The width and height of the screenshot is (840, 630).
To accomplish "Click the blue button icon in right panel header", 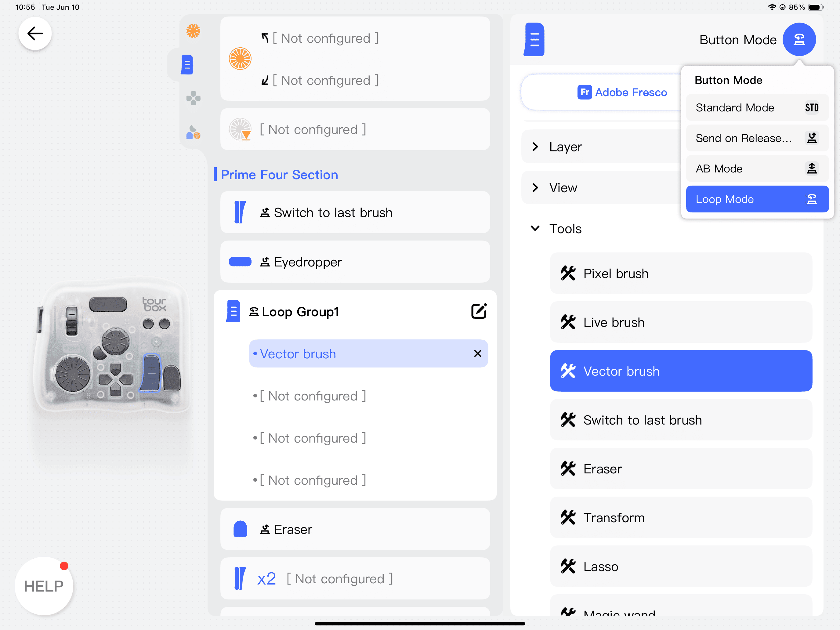I will pos(534,39).
